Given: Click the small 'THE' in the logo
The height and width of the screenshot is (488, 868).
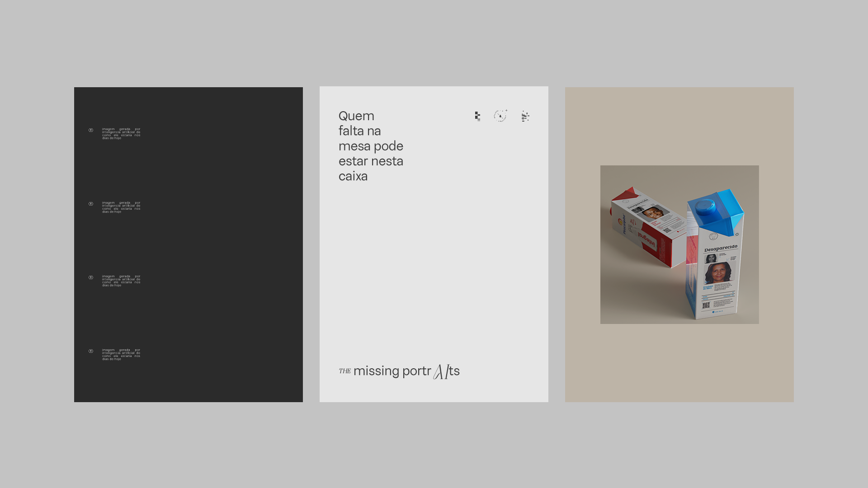Looking at the screenshot, I should 344,371.
